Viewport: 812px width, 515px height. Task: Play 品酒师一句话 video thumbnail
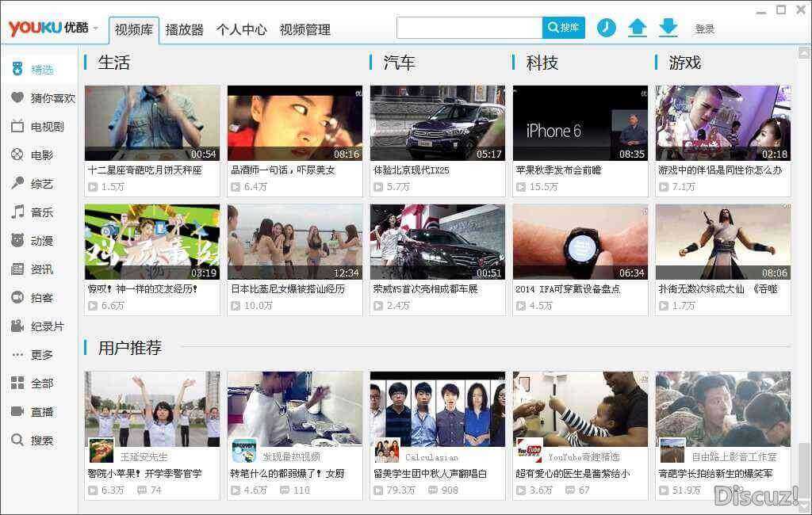(x=295, y=123)
